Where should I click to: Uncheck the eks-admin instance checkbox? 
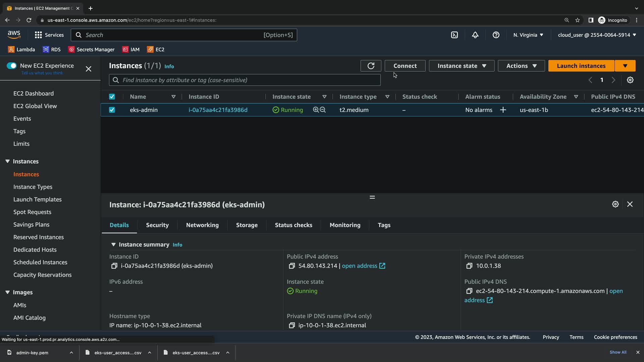[x=112, y=110]
